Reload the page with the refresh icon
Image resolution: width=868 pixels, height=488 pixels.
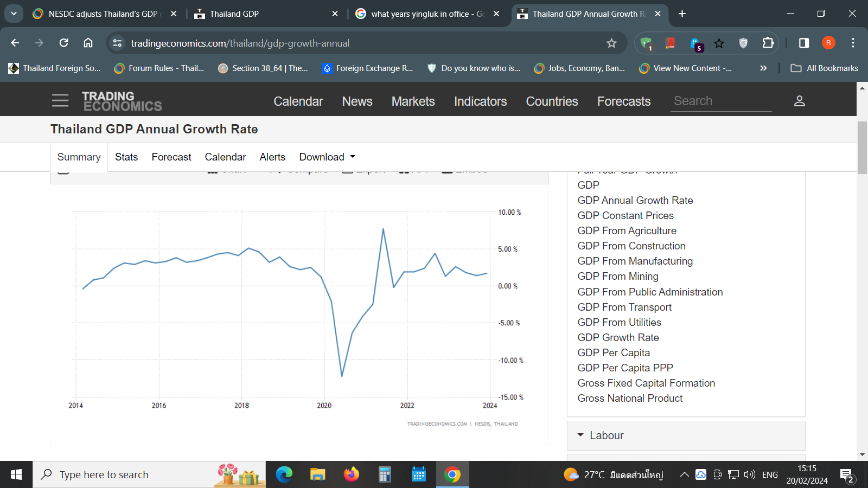click(64, 43)
